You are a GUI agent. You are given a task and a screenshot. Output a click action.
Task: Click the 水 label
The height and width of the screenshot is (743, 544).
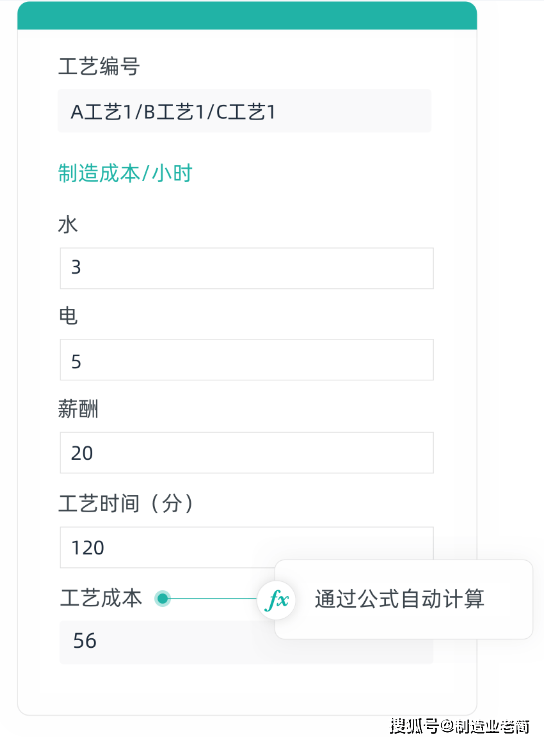pyautogui.click(x=68, y=224)
